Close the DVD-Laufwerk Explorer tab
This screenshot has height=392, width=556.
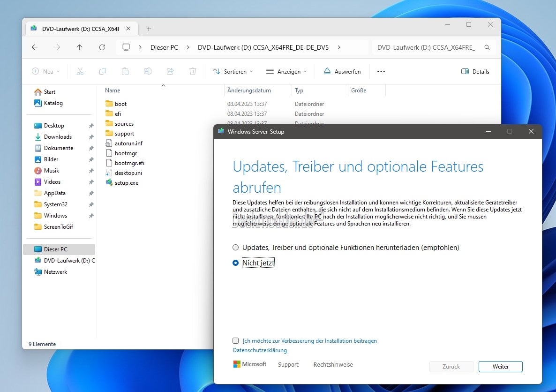128,29
